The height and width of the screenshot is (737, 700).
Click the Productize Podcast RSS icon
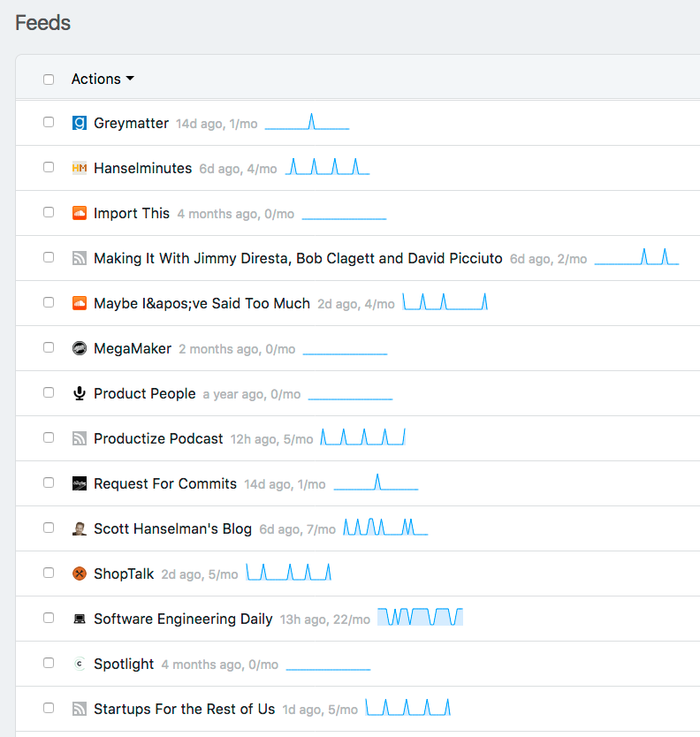click(x=80, y=438)
